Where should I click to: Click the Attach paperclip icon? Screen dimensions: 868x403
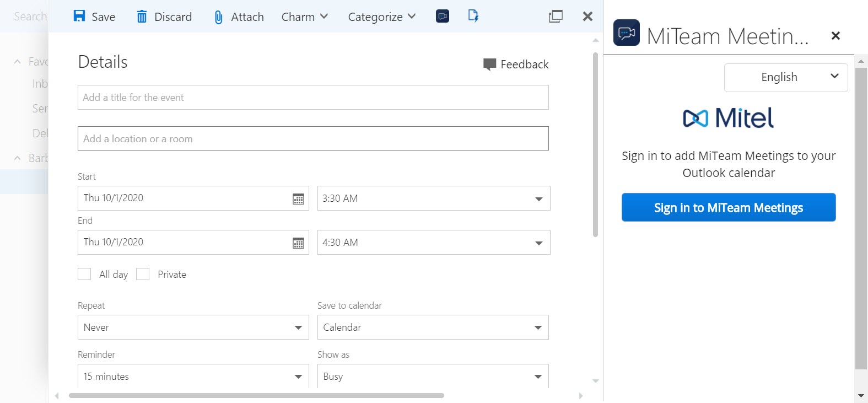tap(218, 17)
